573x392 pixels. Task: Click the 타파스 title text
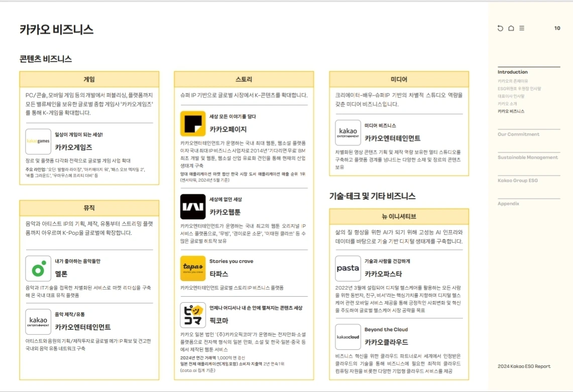click(x=219, y=274)
